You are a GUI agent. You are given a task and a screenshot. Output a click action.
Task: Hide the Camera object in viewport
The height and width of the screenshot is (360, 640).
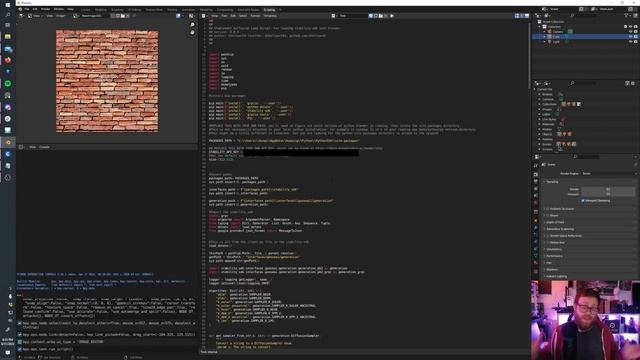coord(631,31)
